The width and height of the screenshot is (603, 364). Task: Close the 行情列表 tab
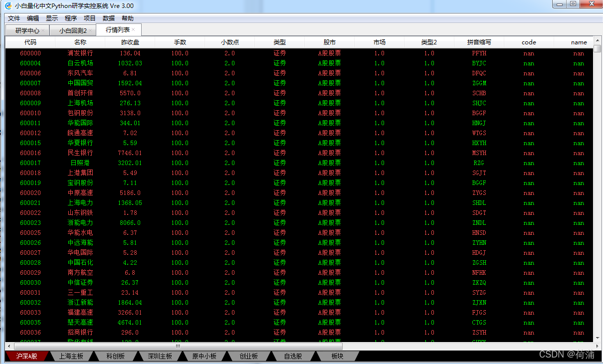pos(133,30)
